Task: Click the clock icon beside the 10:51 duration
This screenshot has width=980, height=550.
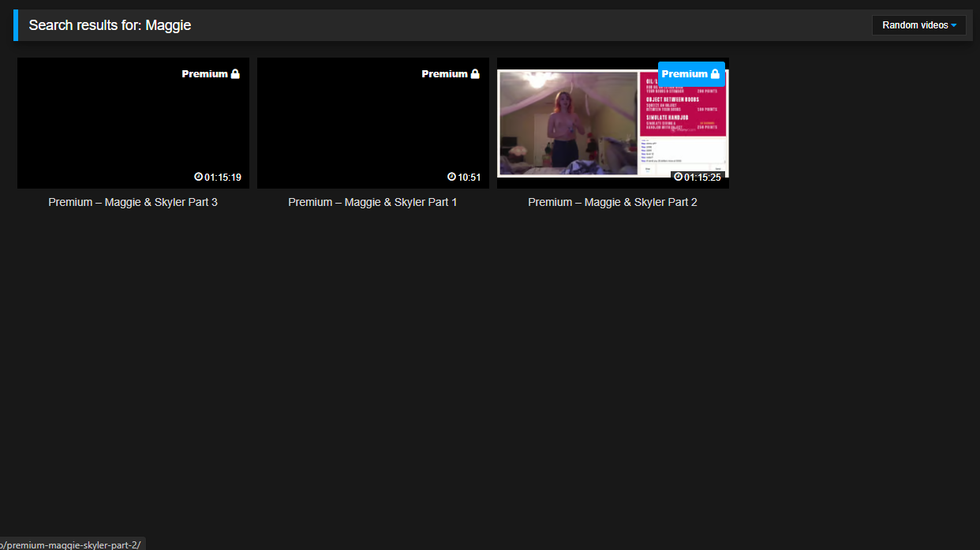Action: (x=452, y=177)
